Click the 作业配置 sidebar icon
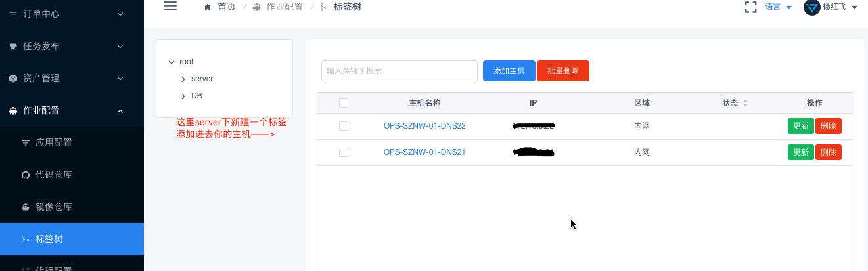868x271 pixels. [x=13, y=111]
